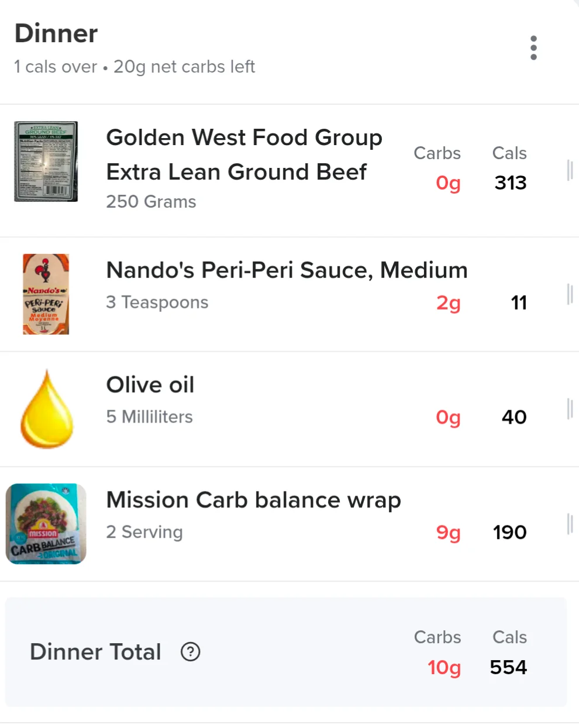Grab the reorder handle beside Ground Beef
Viewport: 579px width, 728px height.
coord(570,170)
